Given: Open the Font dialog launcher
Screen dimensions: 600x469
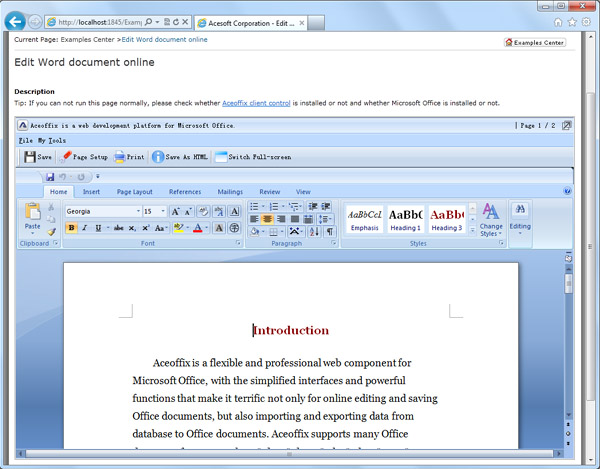Looking at the screenshot, I should (x=238, y=243).
